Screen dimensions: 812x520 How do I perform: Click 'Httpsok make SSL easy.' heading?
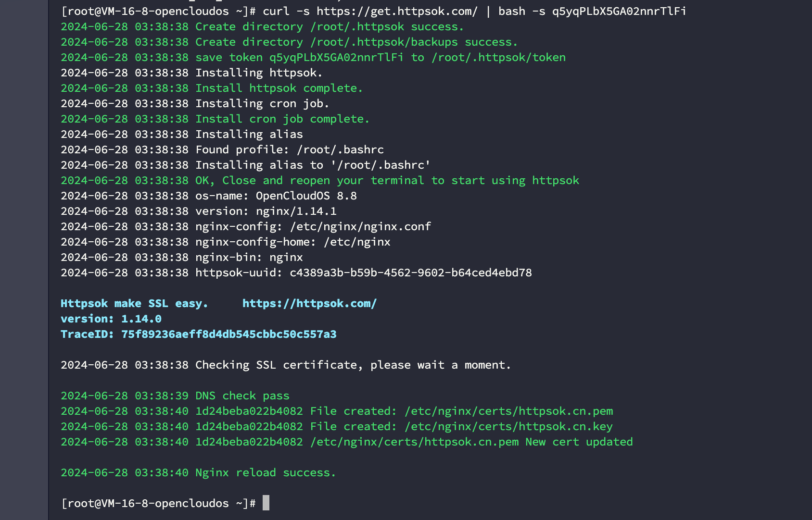tap(134, 303)
